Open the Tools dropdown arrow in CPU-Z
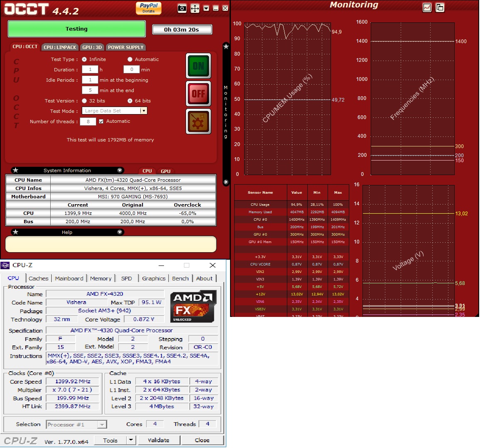Screen dimensions: 480x448 click(x=131, y=440)
